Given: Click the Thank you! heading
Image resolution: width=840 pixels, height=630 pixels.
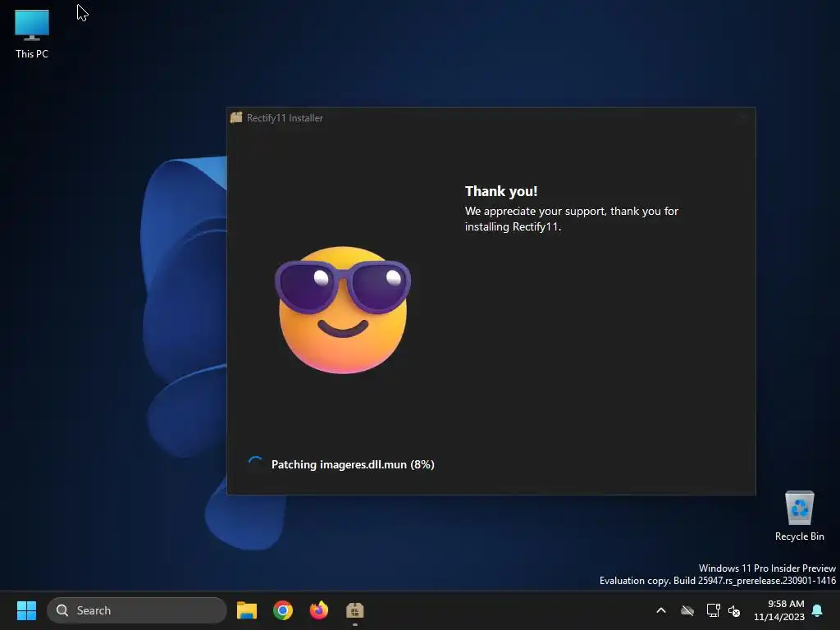Looking at the screenshot, I should (501, 191).
